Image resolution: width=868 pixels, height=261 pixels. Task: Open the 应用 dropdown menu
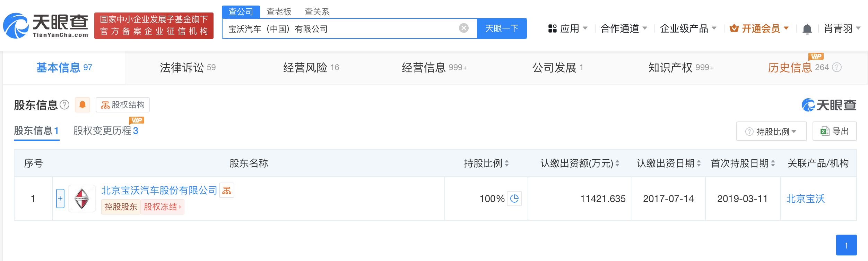pyautogui.click(x=568, y=28)
